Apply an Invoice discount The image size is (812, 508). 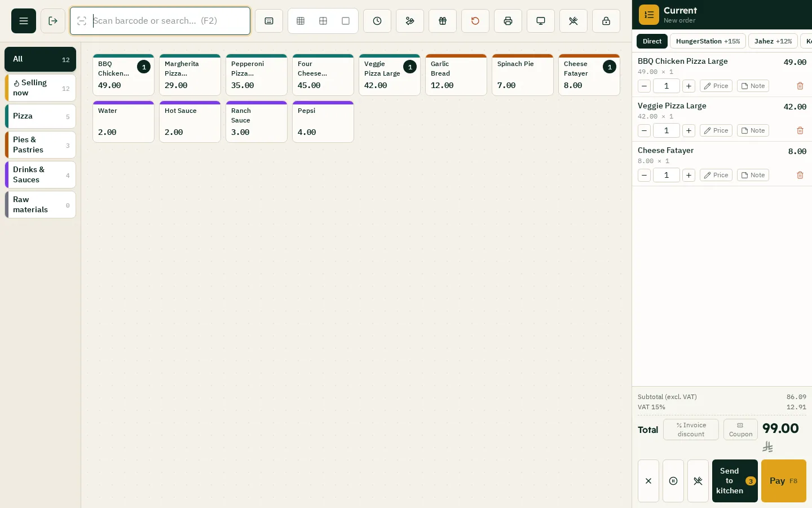[x=691, y=430]
